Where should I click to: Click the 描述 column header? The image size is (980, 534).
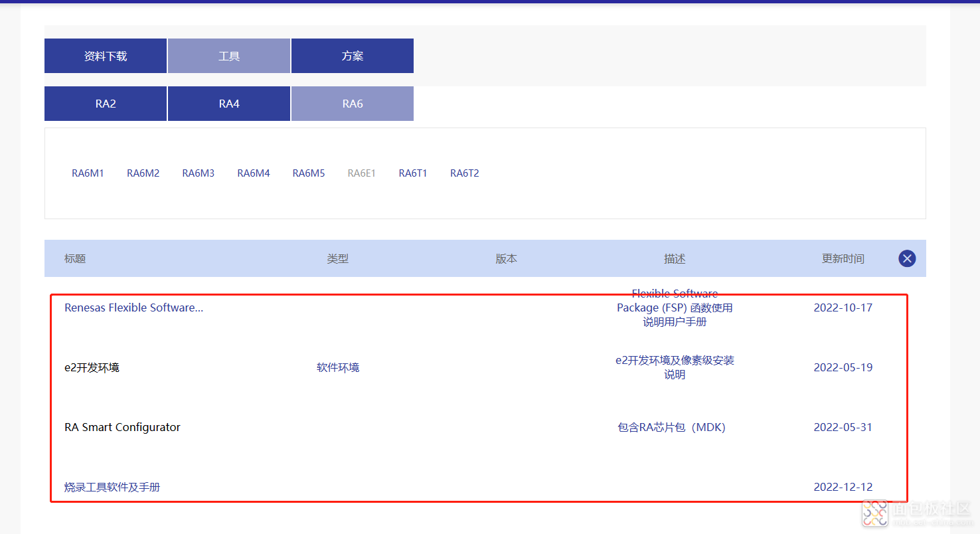pyautogui.click(x=675, y=258)
